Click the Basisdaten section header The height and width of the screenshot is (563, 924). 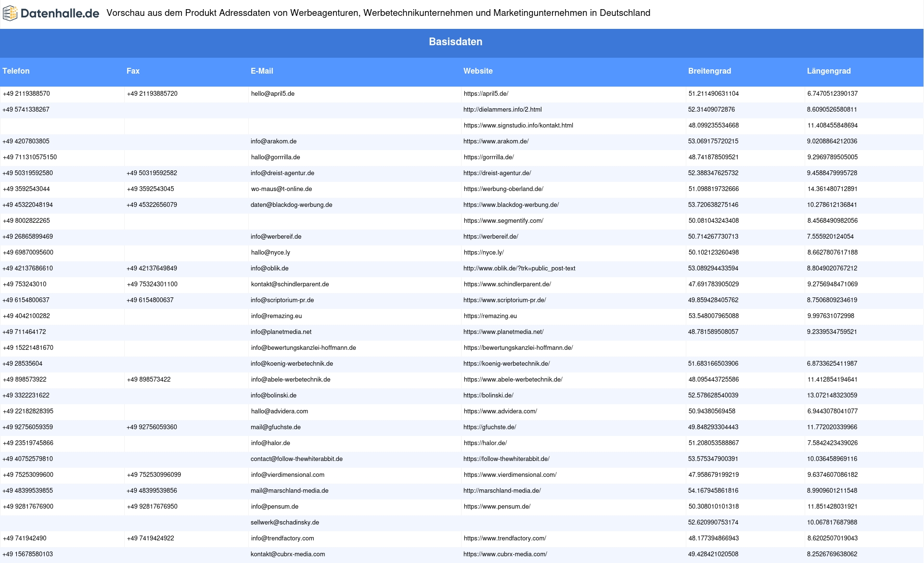tap(455, 42)
